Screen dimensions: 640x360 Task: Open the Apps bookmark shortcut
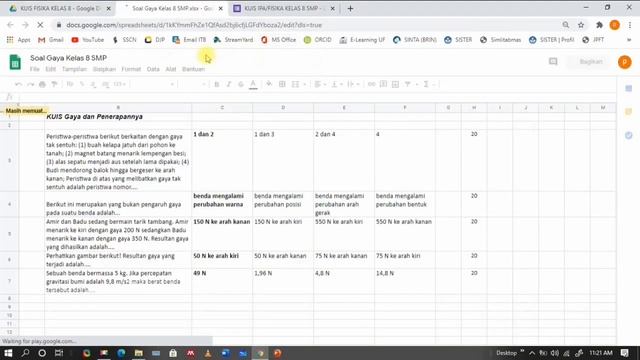coord(18,40)
